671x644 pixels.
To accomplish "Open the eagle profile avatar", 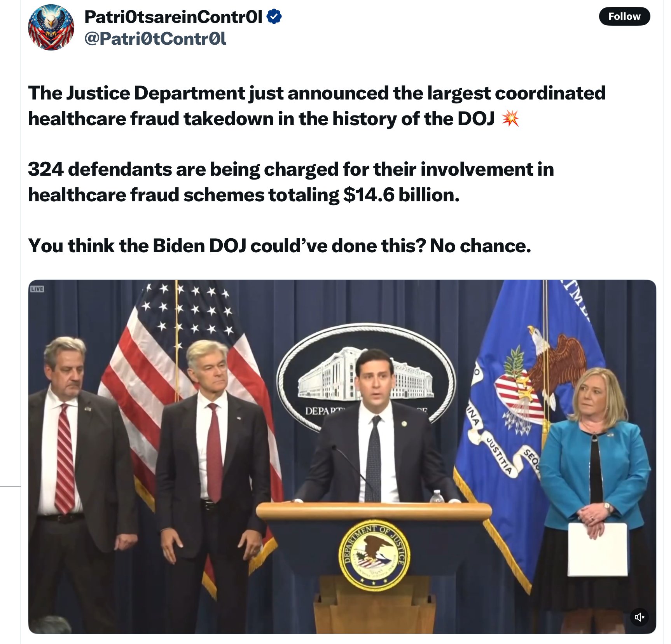I will (x=51, y=27).
